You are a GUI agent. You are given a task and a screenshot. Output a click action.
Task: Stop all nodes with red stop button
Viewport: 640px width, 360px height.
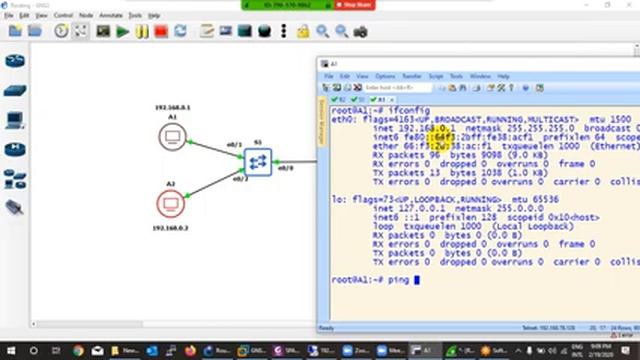click(x=161, y=31)
